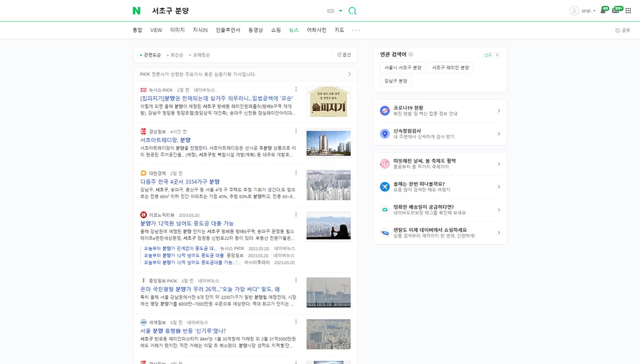Switch to the 지도 tab

click(x=339, y=30)
